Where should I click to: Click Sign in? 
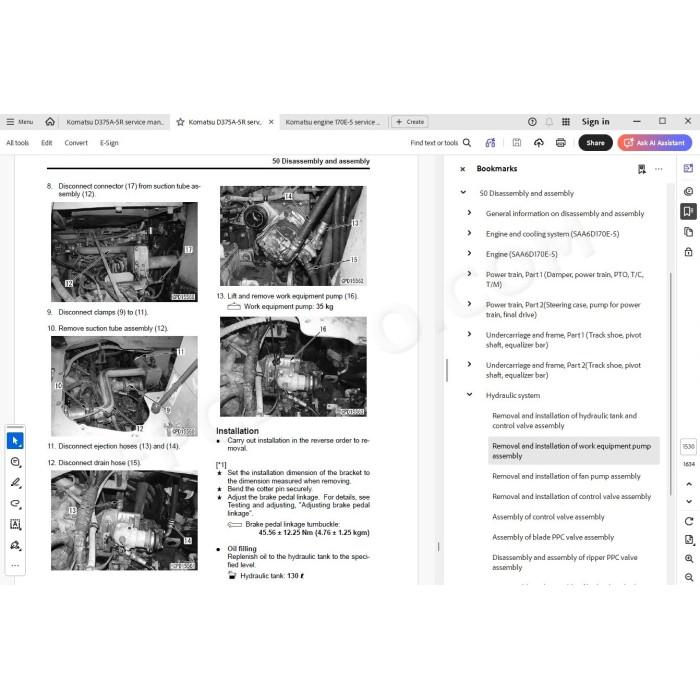point(595,121)
